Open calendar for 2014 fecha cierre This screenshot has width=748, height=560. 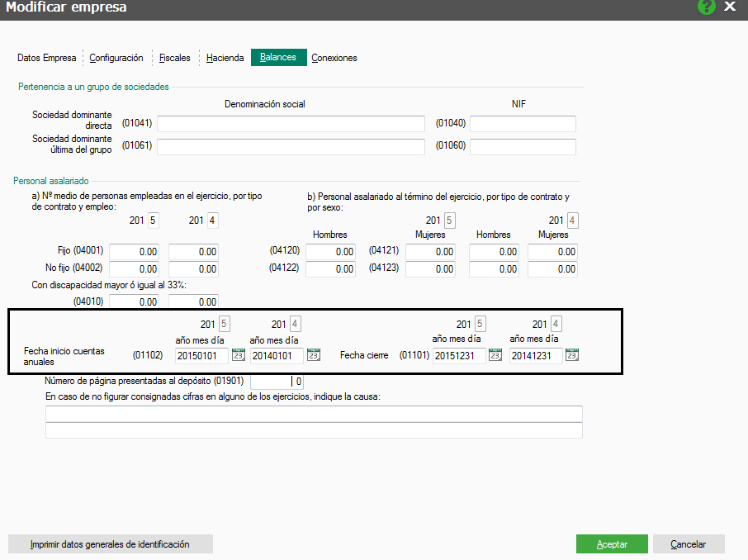pos(571,354)
